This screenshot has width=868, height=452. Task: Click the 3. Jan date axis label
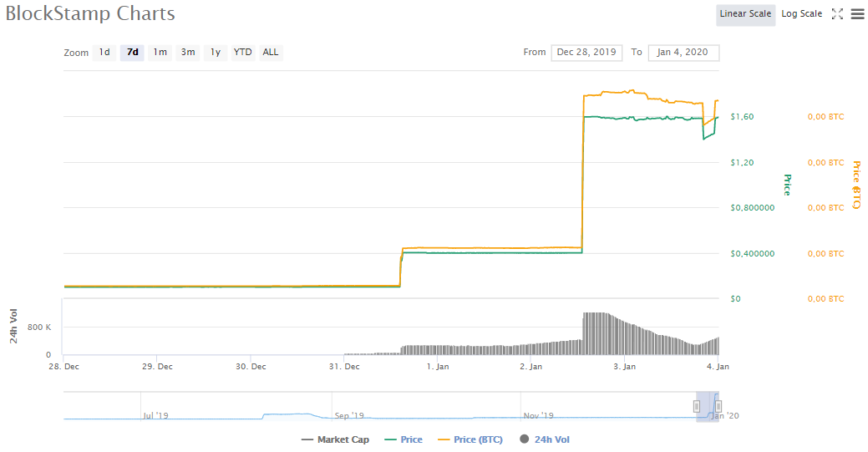click(624, 367)
